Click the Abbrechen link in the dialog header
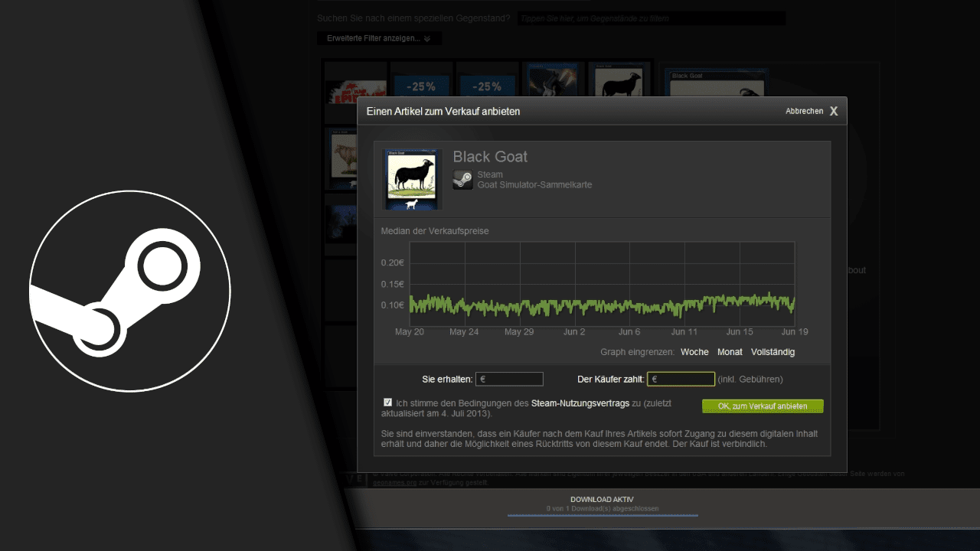The height and width of the screenshot is (551, 980). [x=804, y=111]
